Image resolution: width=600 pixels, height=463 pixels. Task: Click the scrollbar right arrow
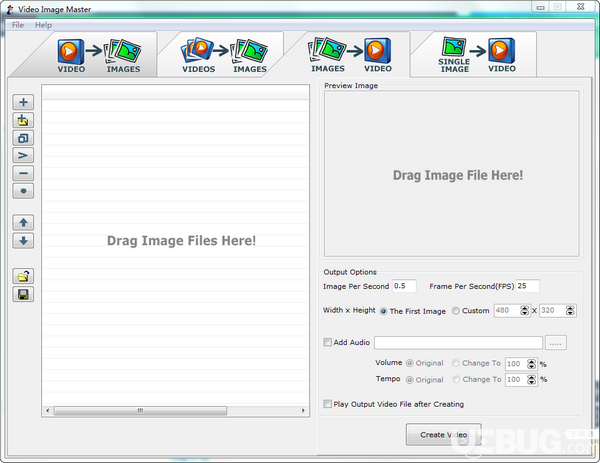point(303,411)
